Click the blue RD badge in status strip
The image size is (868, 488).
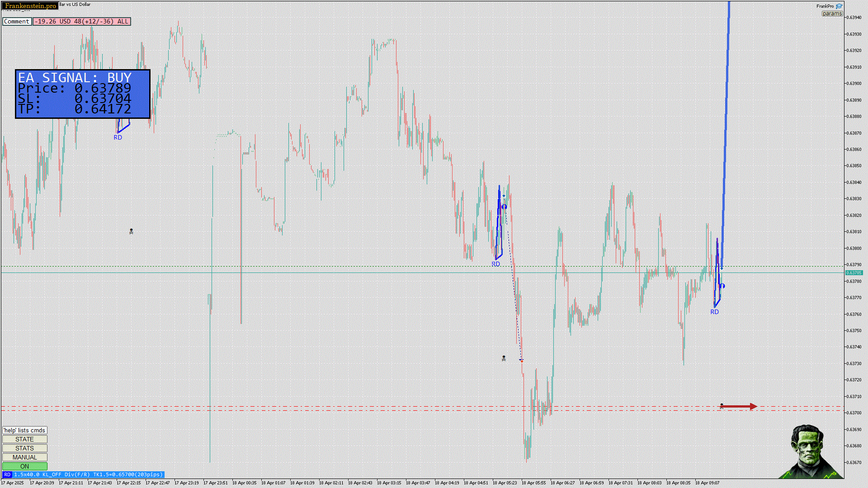coord(7,474)
